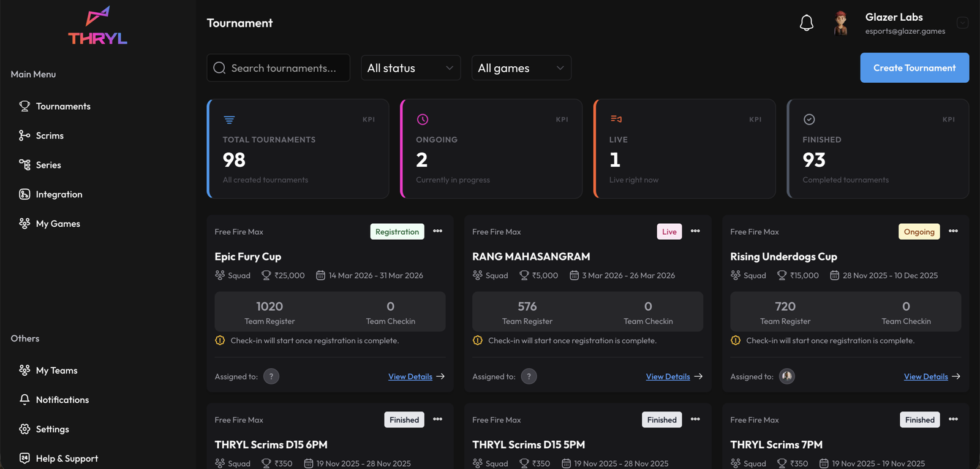
Task: Click the notification bell icon
Action: 806,23
